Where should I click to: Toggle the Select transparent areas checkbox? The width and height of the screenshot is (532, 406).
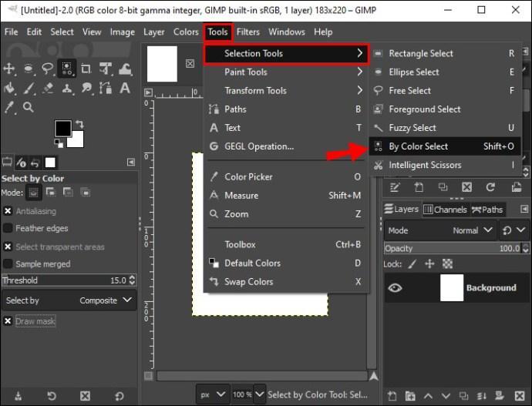pos(8,247)
